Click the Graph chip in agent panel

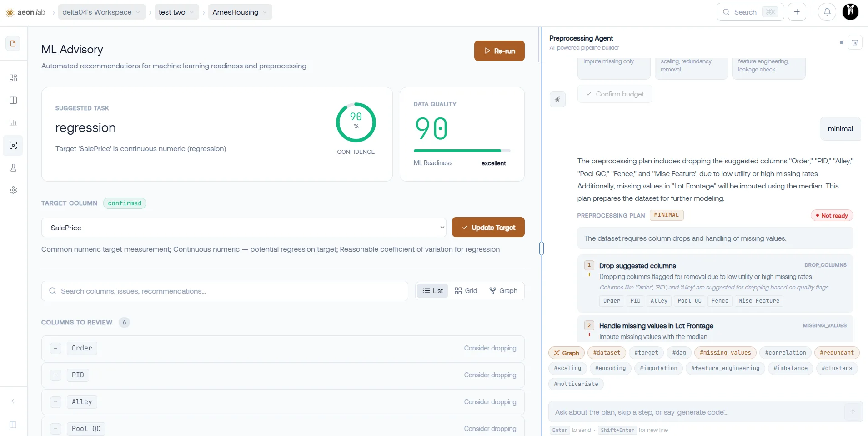pos(566,353)
